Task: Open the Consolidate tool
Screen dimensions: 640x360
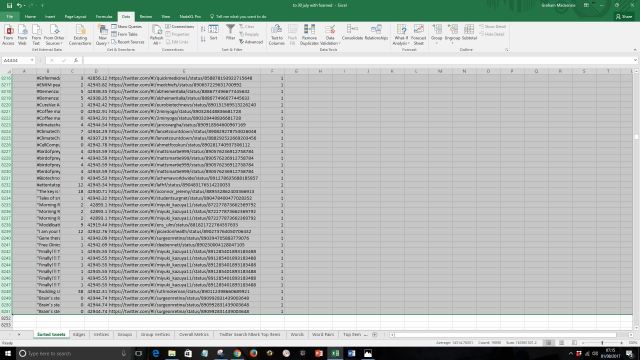Action: pyautogui.click(x=352, y=32)
